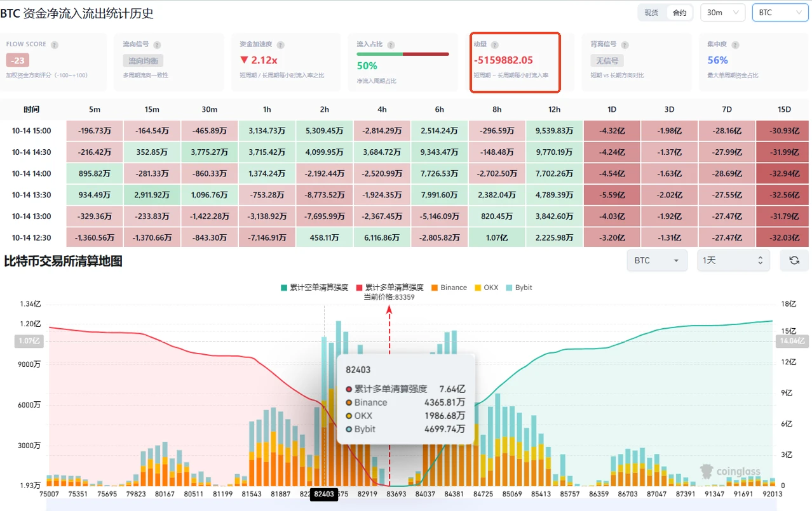Screen dimensions: 812x511
Task: Click the 15D column header
Action: click(x=784, y=110)
